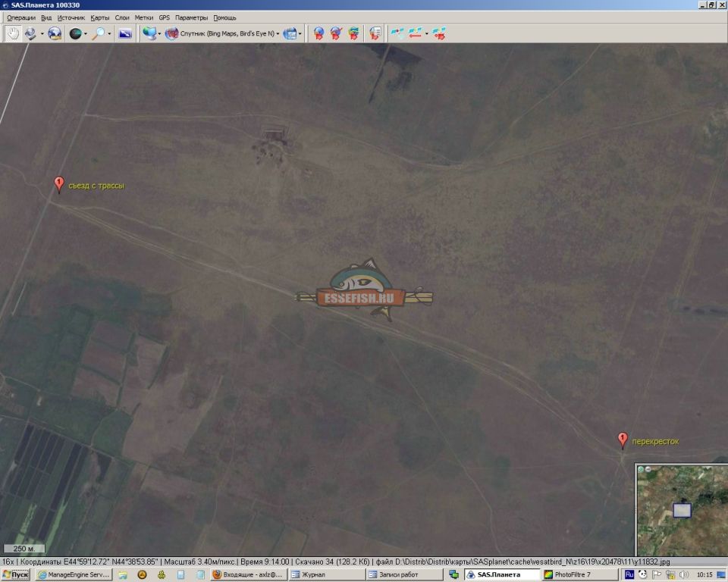Open the Слои menu
Screen dimensions: 728x582
tap(122, 17)
